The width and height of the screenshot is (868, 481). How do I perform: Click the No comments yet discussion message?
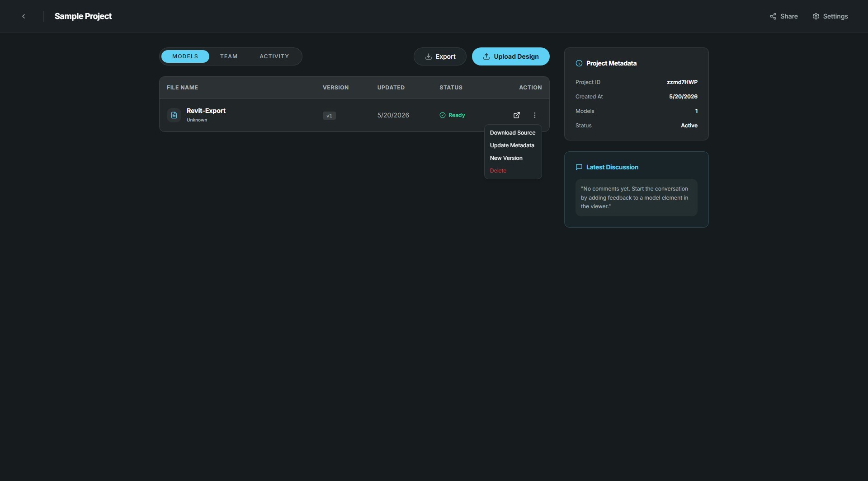coord(636,197)
